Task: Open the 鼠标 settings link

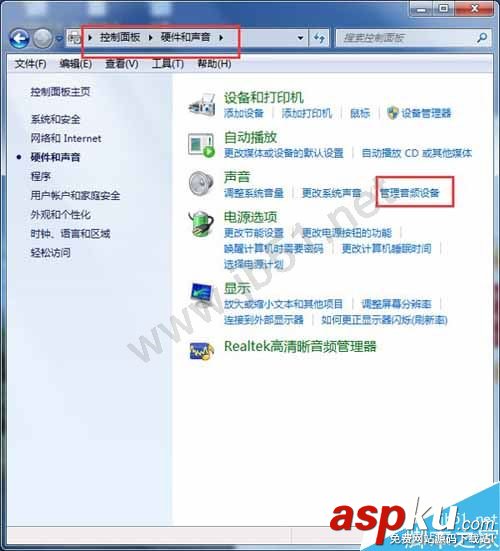Action: 360,113
